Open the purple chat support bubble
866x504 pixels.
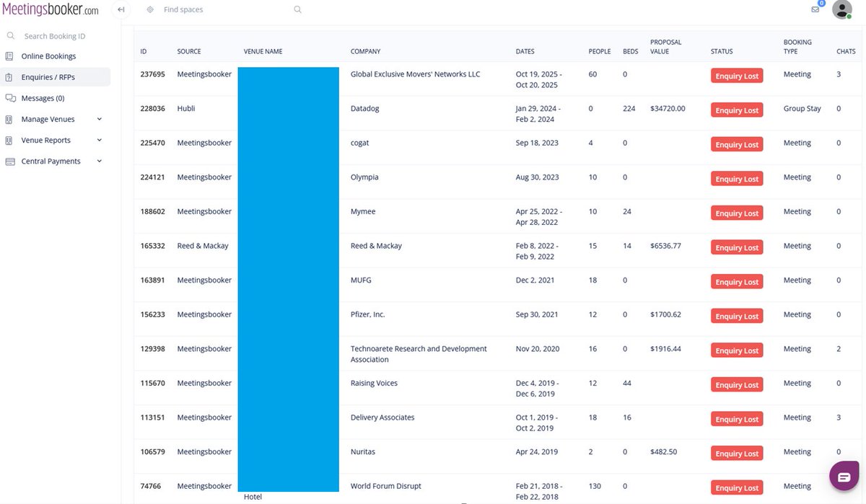point(844,476)
